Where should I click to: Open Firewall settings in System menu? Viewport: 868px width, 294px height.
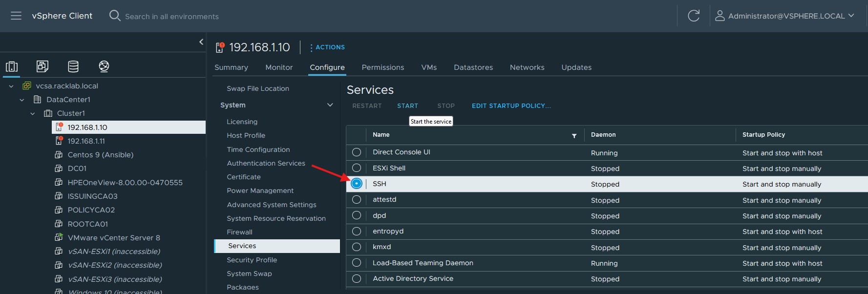pos(239,232)
